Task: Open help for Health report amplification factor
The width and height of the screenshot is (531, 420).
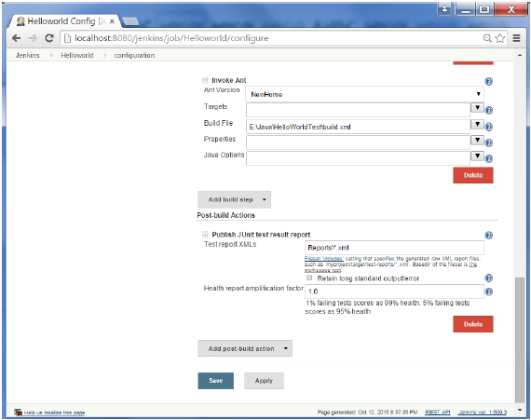Action: click(488, 291)
